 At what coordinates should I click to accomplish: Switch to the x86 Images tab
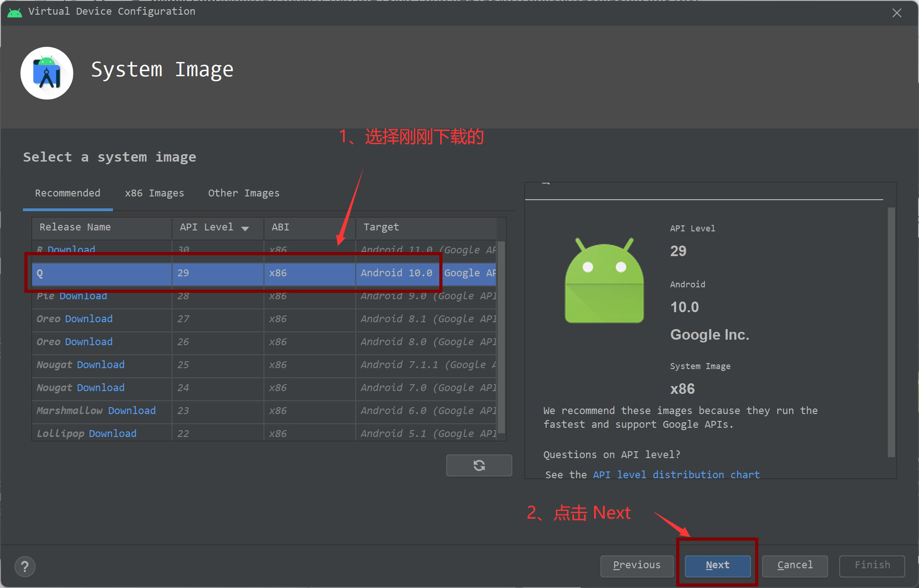click(154, 193)
